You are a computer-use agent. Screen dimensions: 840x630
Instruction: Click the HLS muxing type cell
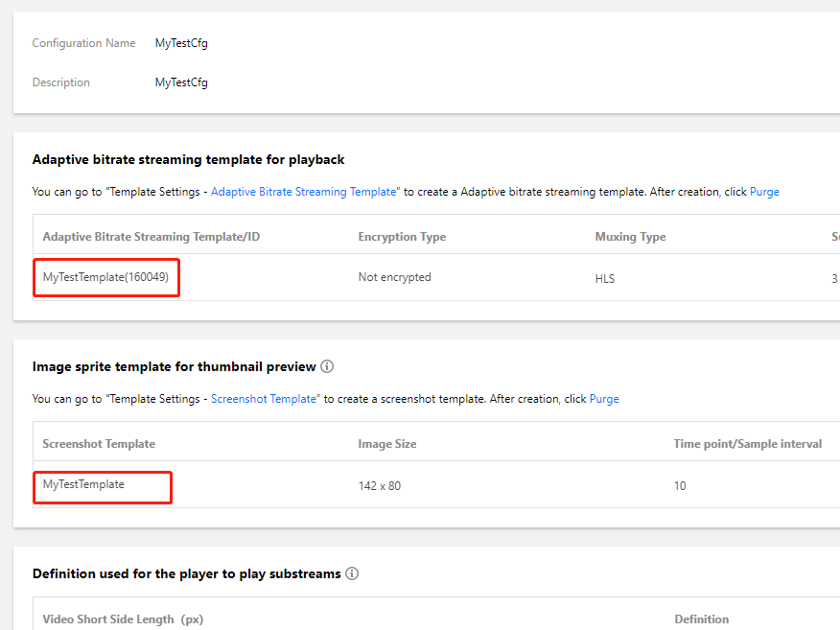coord(605,278)
